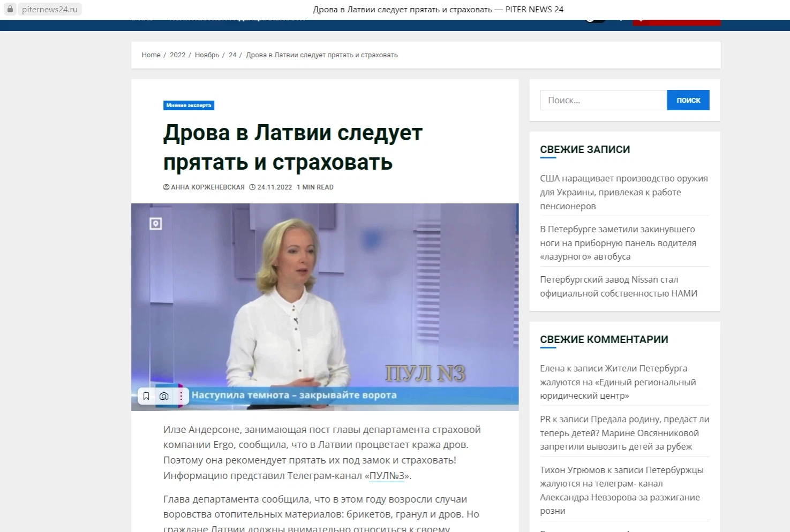Click the bookmark icon on the article image

(x=146, y=396)
